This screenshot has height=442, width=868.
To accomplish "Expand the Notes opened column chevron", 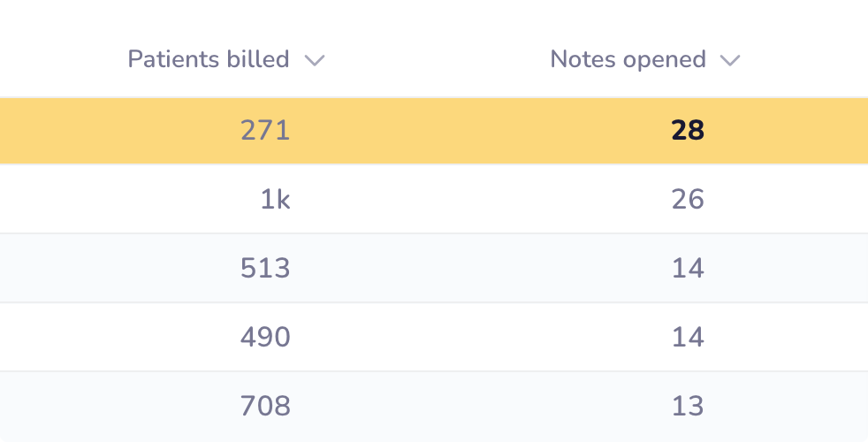I will 729,60.
